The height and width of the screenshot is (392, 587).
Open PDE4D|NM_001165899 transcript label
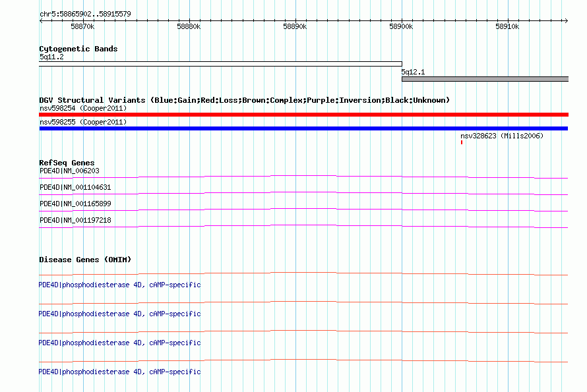coord(75,204)
